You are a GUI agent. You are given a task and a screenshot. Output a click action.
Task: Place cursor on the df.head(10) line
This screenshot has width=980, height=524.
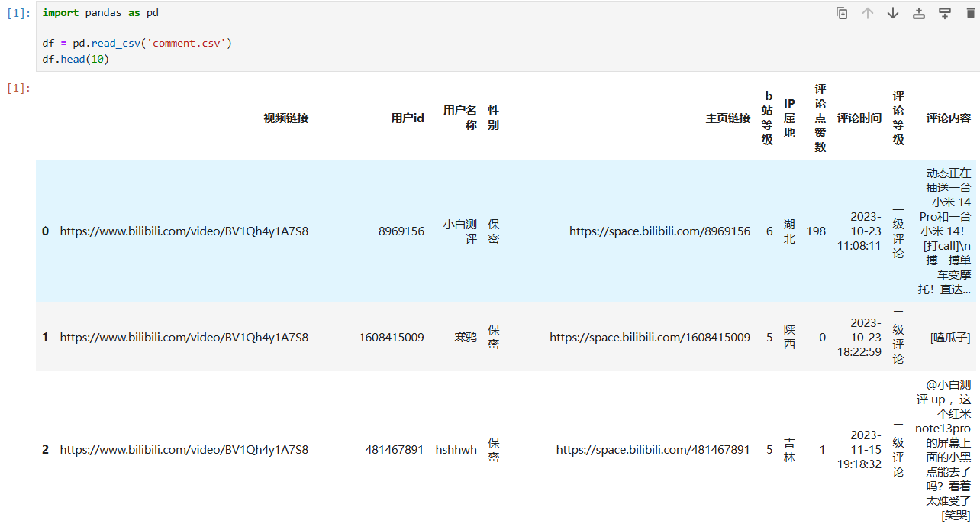point(76,59)
